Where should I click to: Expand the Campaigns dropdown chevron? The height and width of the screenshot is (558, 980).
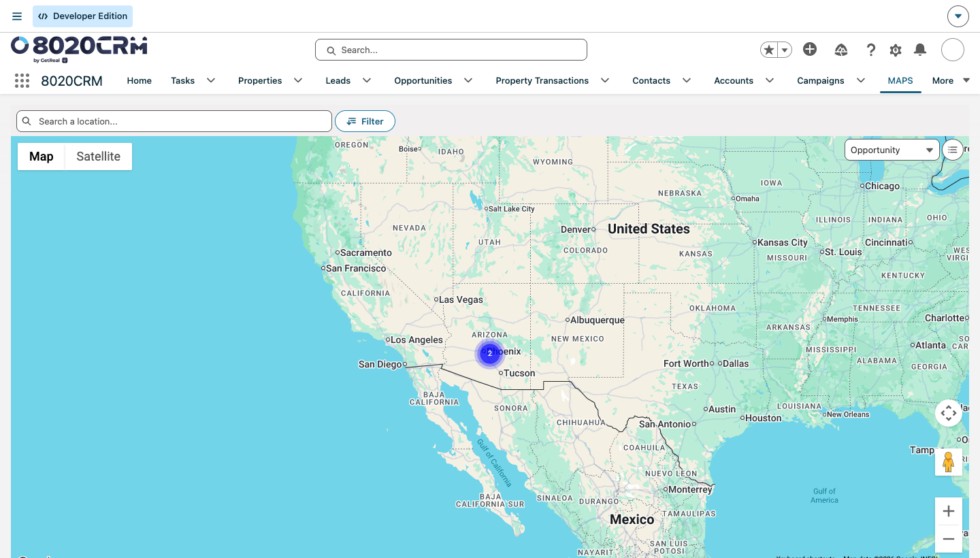tap(861, 80)
